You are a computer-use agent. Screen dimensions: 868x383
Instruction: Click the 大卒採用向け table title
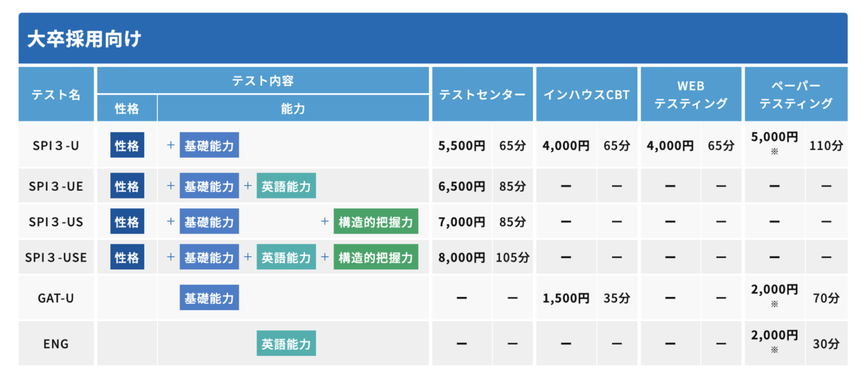coord(84,39)
